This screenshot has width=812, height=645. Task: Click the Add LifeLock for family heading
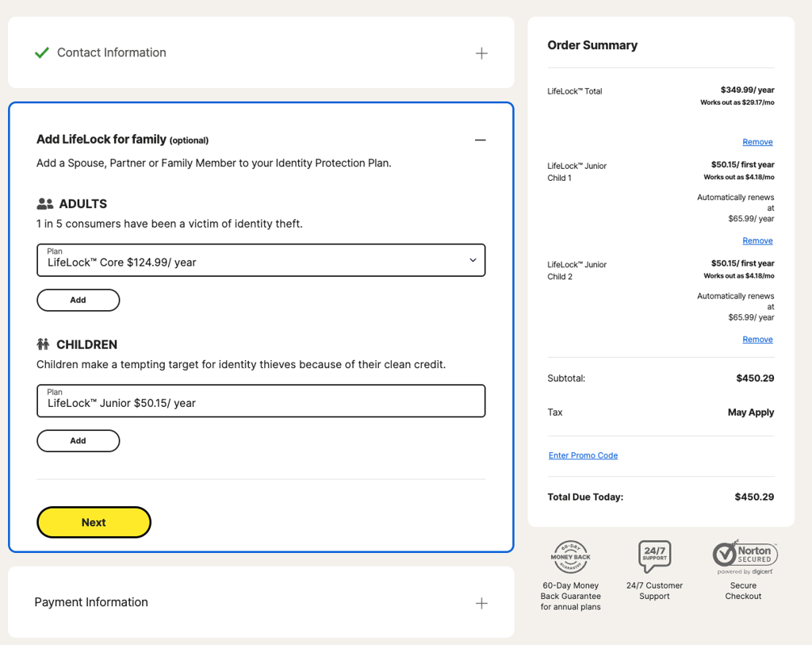101,140
